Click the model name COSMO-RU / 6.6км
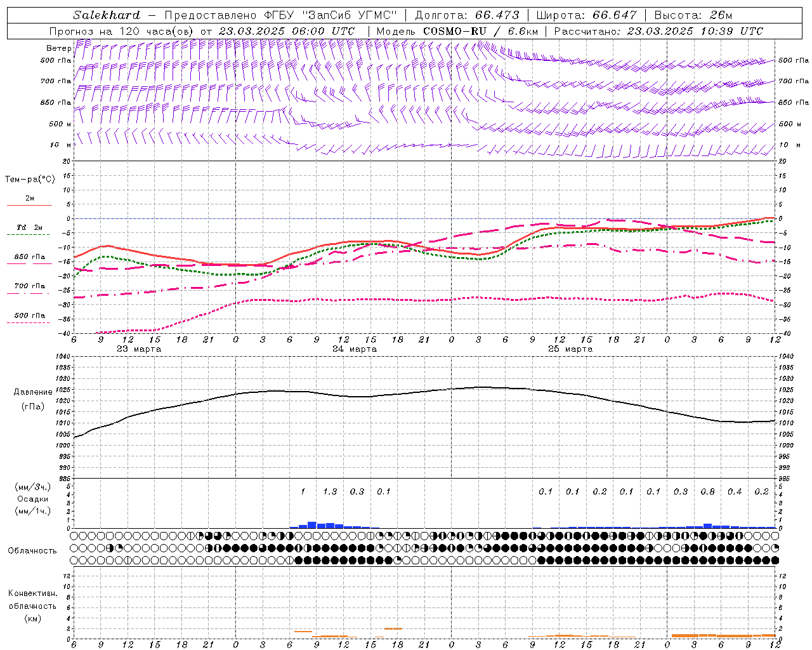The height and width of the screenshot is (650, 812). point(480,31)
